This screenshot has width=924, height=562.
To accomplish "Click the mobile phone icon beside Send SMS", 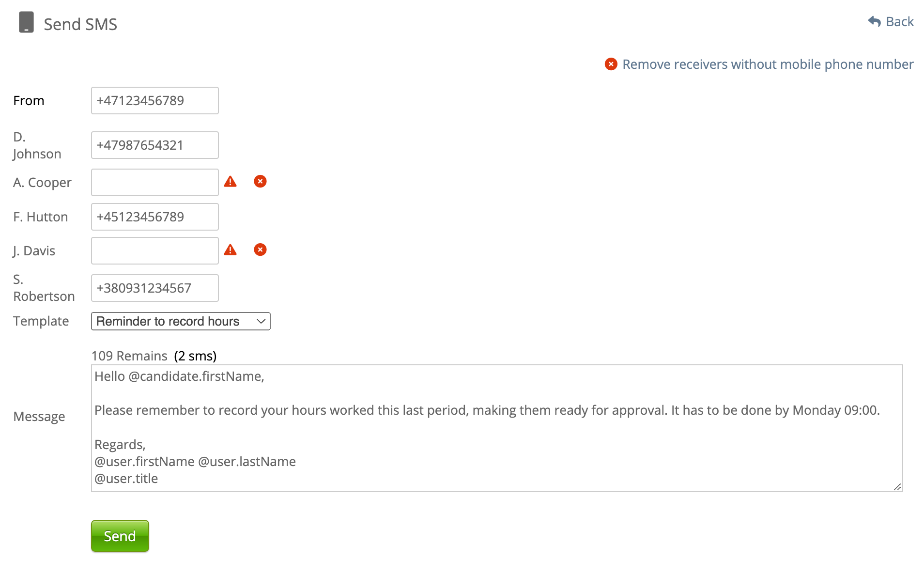I will pyautogui.click(x=26, y=23).
